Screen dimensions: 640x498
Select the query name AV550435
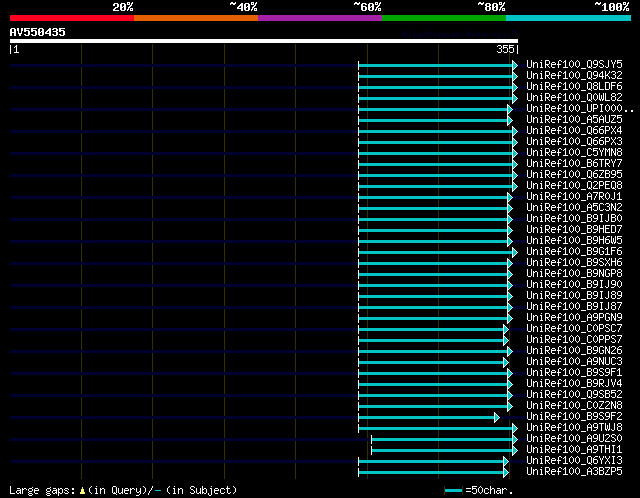[x=38, y=32]
